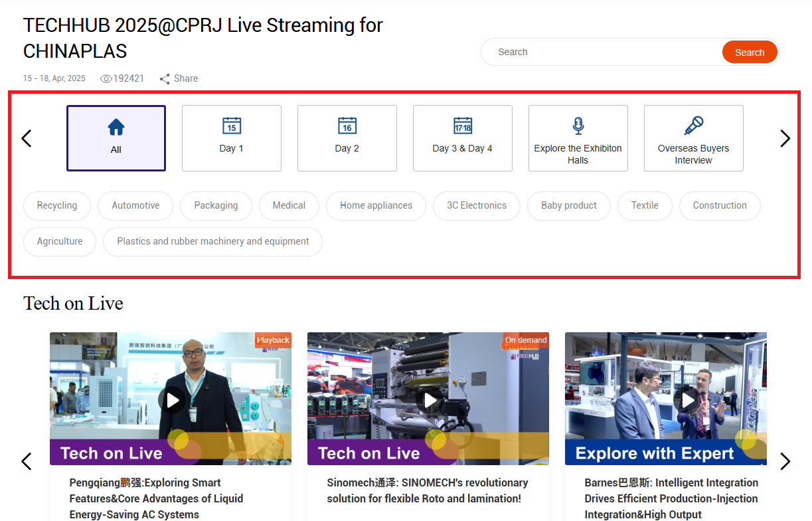Enable the Medical filter chip
Viewport: 812px width, 521px height.
pyautogui.click(x=289, y=206)
